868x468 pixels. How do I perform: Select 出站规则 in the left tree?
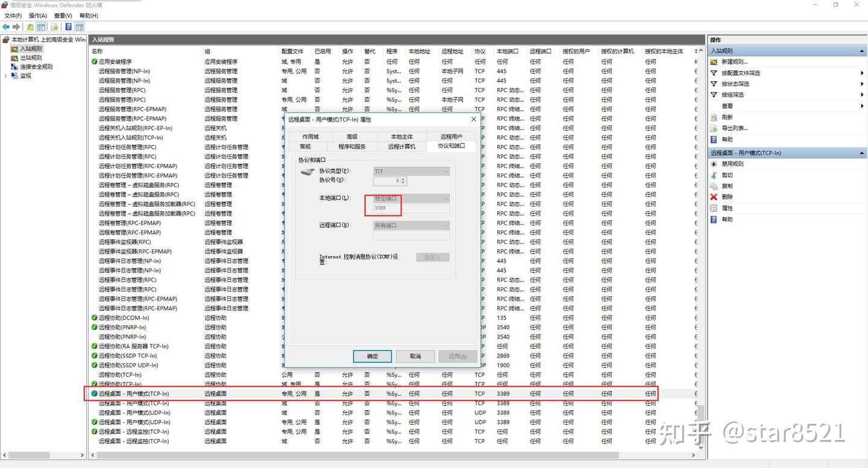pos(31,58)
